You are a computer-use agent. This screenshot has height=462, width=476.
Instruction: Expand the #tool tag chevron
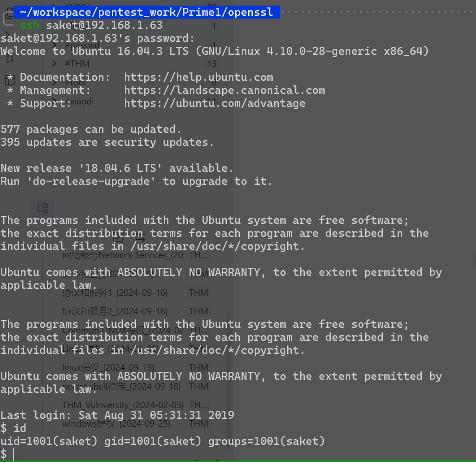coord(54,82)
